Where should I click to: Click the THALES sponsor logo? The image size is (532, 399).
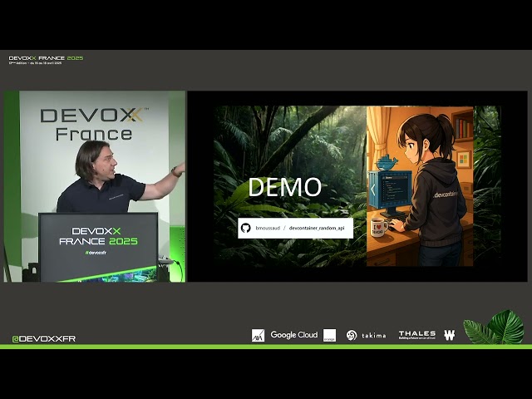[417, 335]
